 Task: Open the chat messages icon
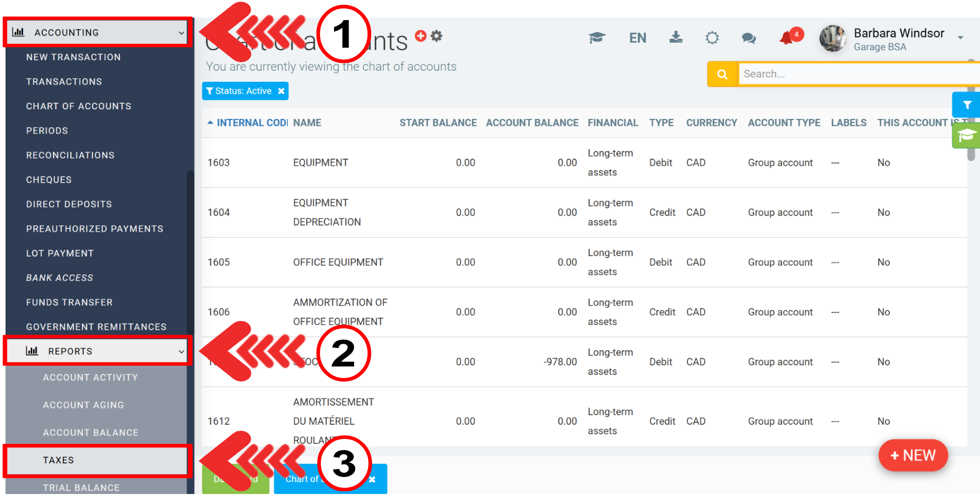coord(748,38)
